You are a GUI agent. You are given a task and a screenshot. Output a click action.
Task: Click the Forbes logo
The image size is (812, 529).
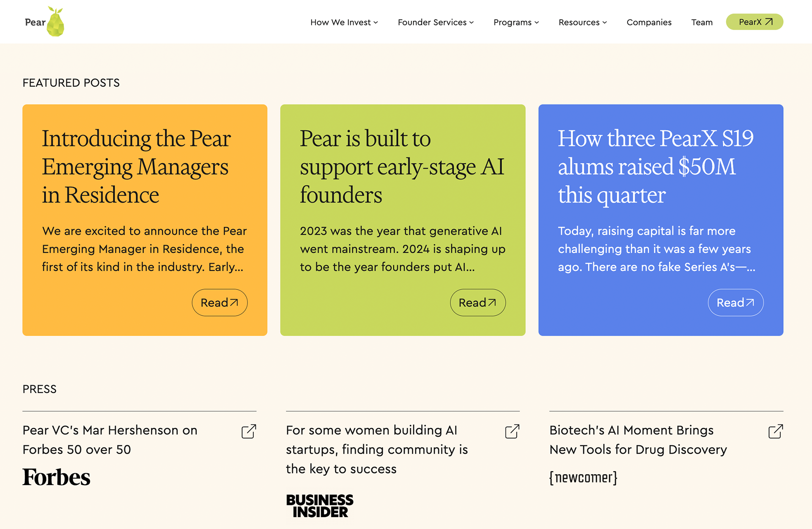[x=56, y=477]
